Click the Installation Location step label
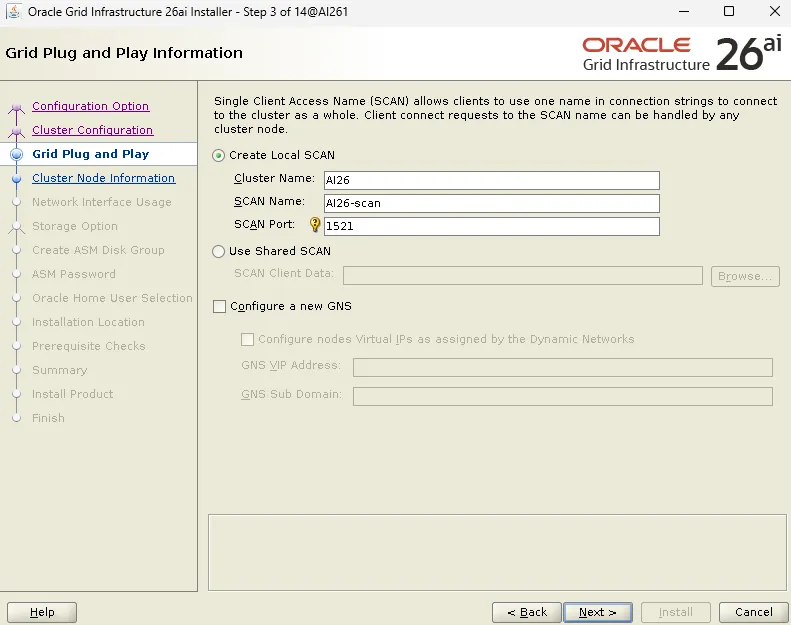Screen dimensions: 791x625 [x=88, y=322]
